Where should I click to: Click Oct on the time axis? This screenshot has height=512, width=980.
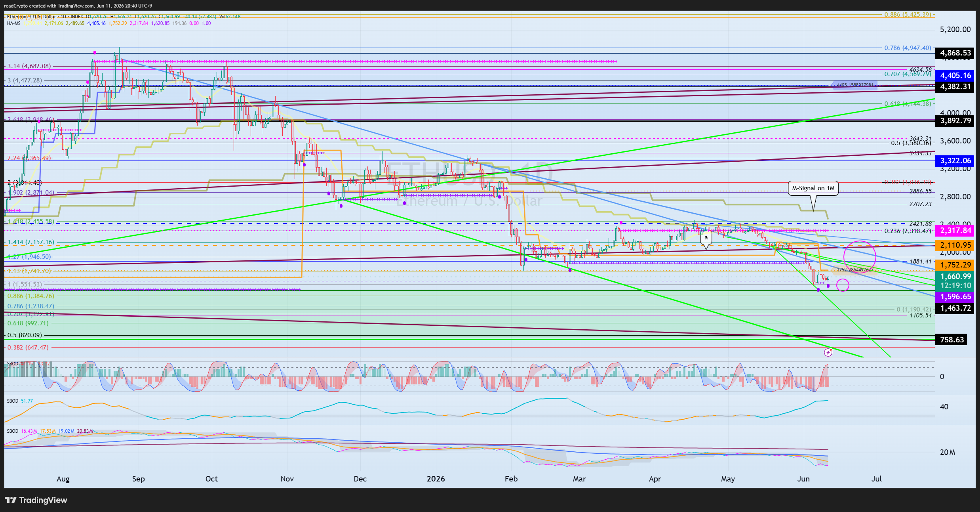tap(211, 479)
